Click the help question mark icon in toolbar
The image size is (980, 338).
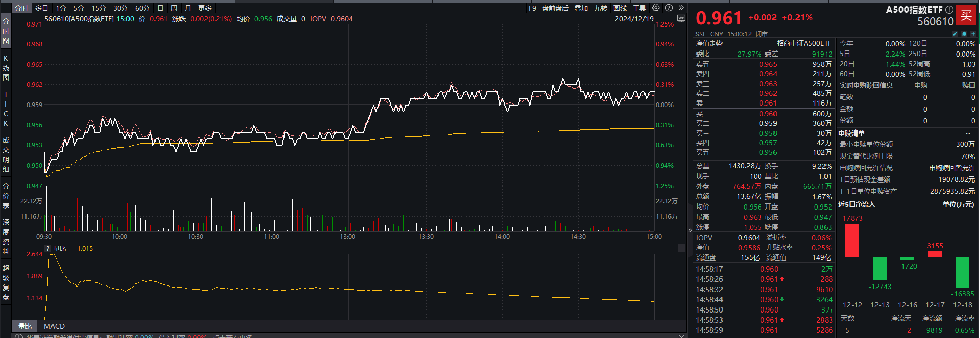[668, 8]
